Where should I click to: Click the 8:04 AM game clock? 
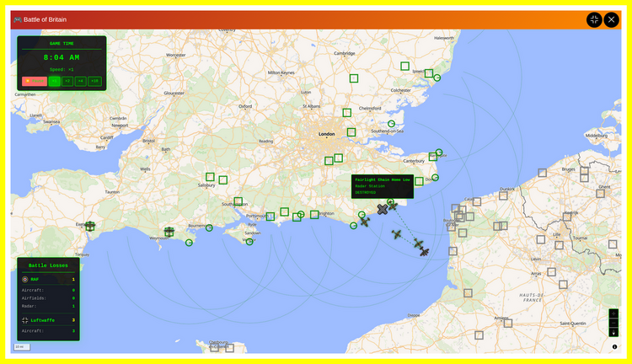[62, 57]
